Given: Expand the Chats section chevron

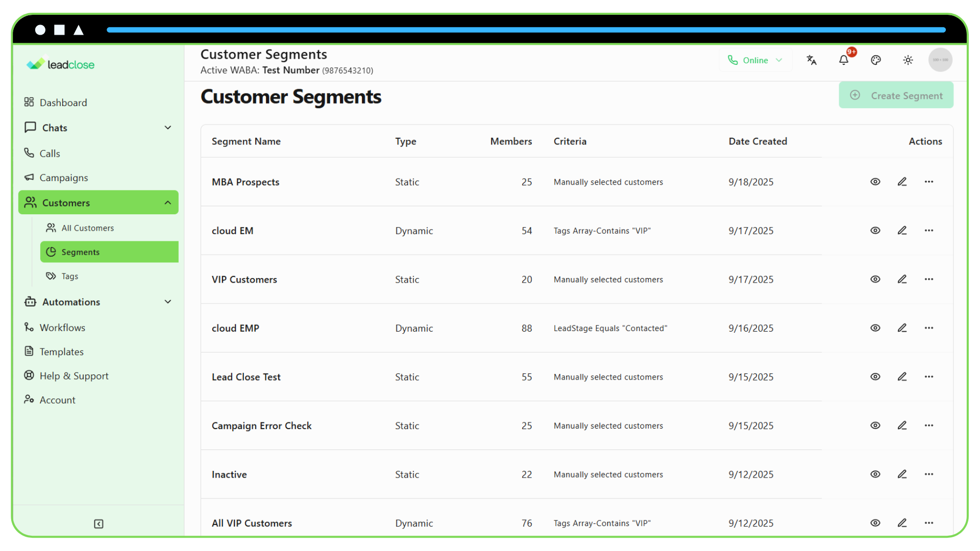Looking at the screenshot, I should coord(168,128).
